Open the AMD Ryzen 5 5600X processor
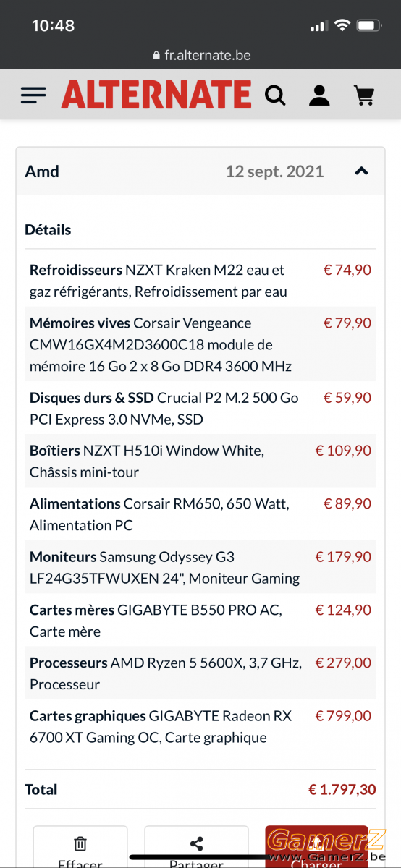This screenshot has height=868, width=401. tap(200, 673)
